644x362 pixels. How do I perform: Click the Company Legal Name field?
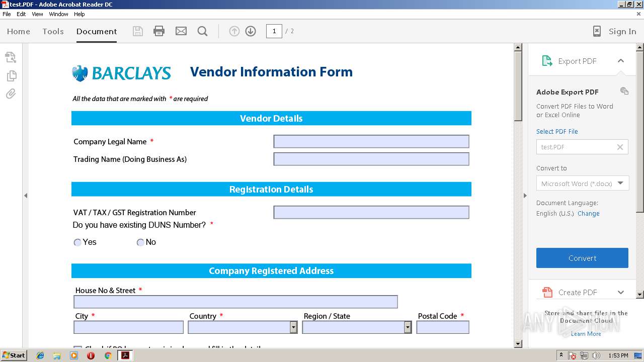[x=371, y=141]
